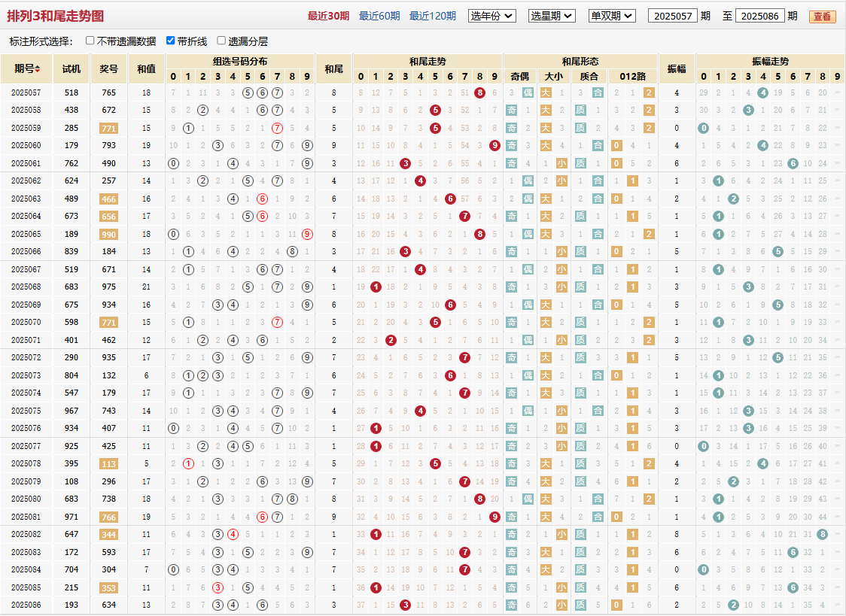Click highlighted prize number 113 in row 2025078

pyautogui.click(x=109, y=464)
